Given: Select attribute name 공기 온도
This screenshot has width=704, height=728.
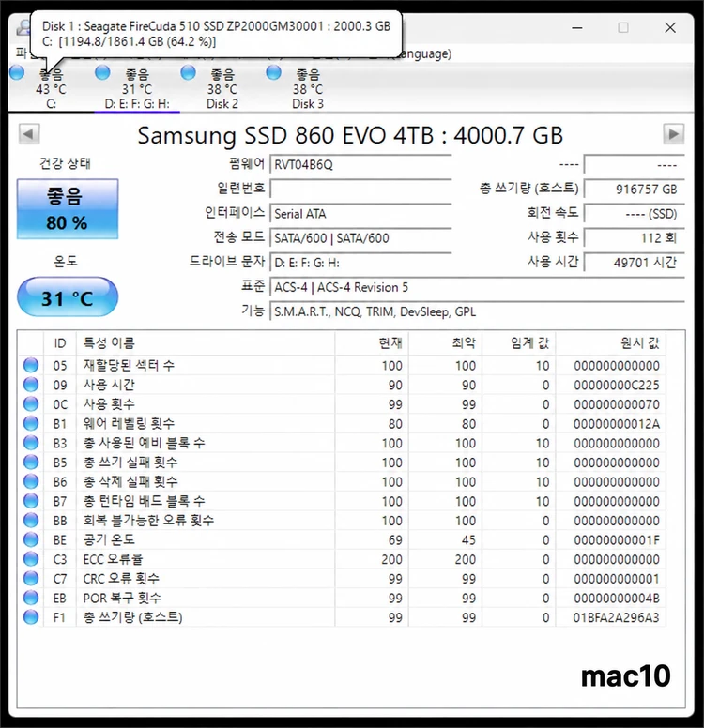Looking at the screenshot, I should click(x=109, y=539).
